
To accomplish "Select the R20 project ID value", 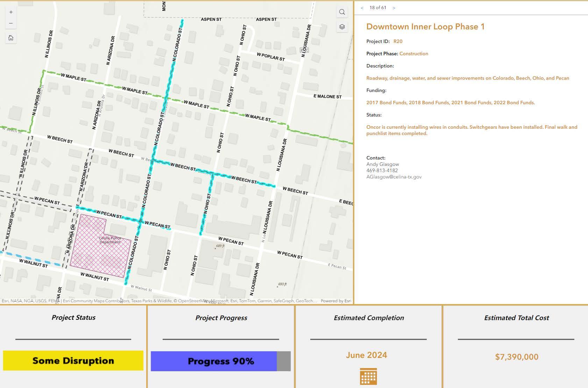I will click(x=398, y=41).
